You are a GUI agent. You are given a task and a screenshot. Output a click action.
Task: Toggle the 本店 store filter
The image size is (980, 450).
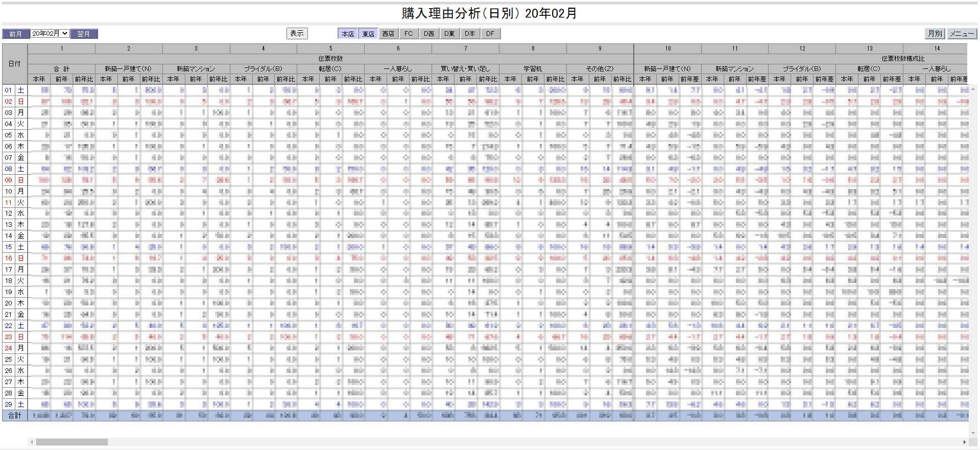click(348, 34)
